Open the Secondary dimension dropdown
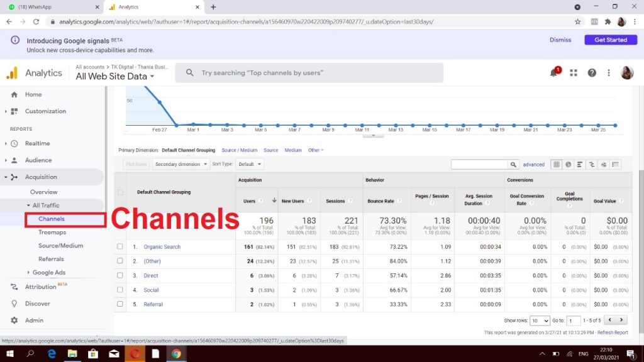644x362 pixels. pos(181,164)
